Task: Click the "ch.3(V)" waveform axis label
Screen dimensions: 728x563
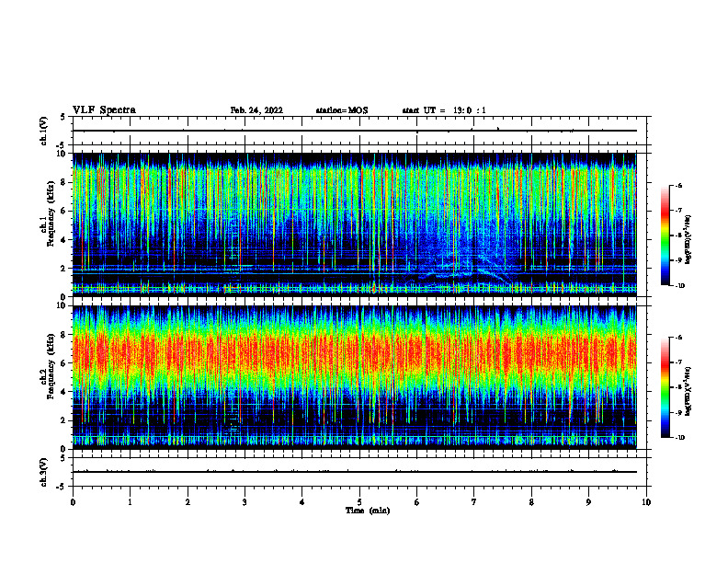Action: (x=44, y=472)
